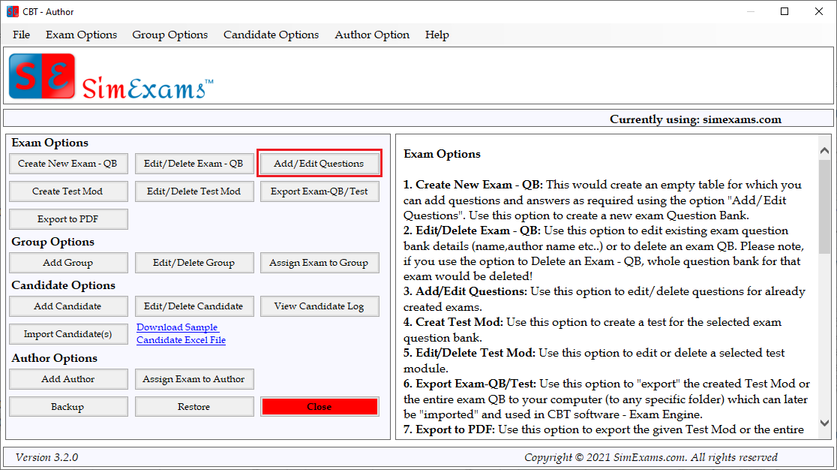The image size is (837, 470).
Task: Click the red Close button
Action: click(x=319, y=407)
